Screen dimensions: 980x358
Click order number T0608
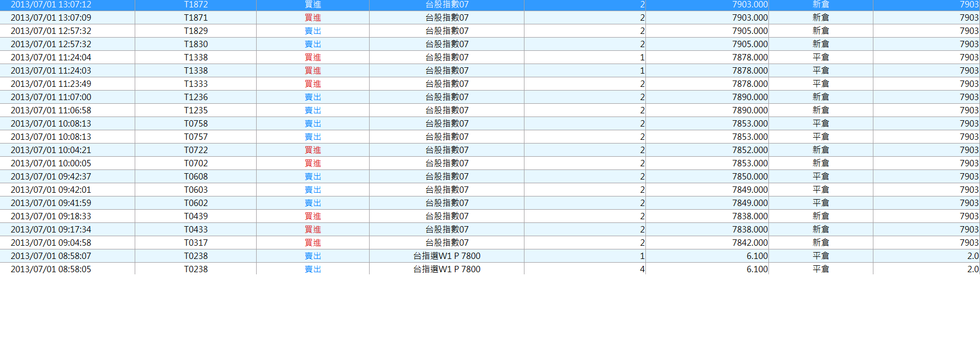[196, 176]
